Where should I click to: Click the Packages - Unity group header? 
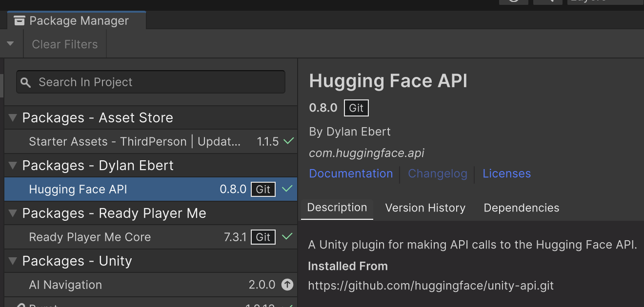pos(151,261)
